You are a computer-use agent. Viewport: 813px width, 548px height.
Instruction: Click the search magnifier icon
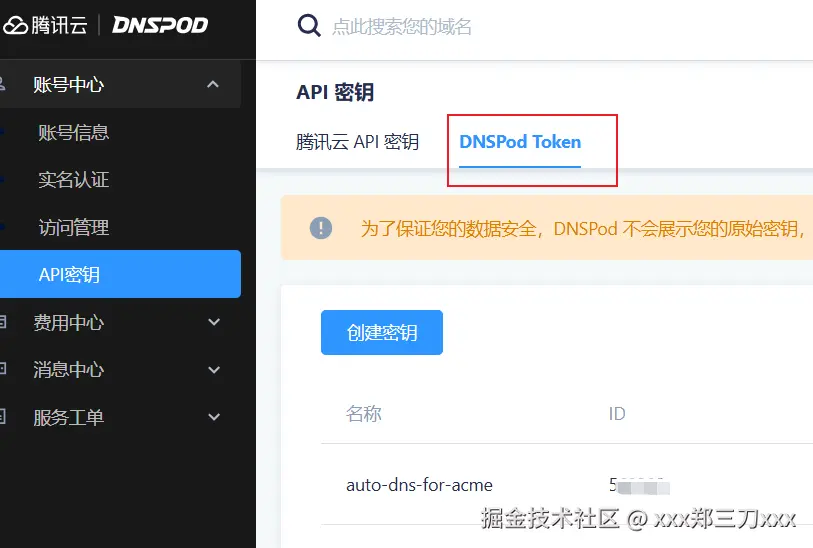coord(309,25)
